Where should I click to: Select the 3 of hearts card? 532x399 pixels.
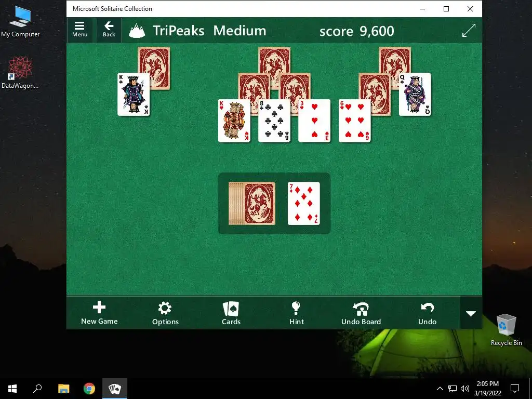(314, 121)
